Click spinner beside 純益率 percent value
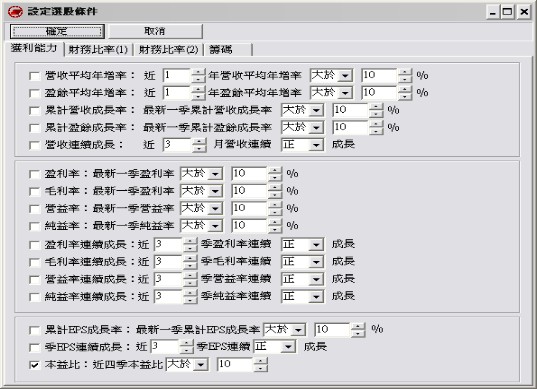Screen dimensions: 537x389 pyautogui.click(x=275, y=226)
